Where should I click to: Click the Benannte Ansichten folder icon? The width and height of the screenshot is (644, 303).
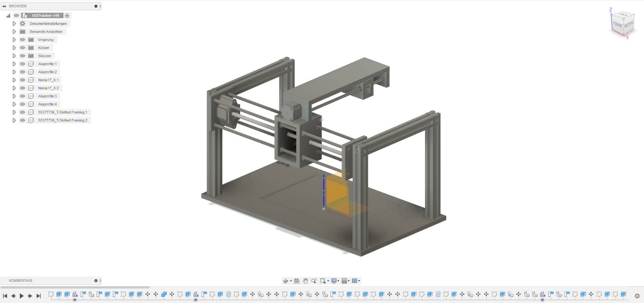(x=22, y=32)
